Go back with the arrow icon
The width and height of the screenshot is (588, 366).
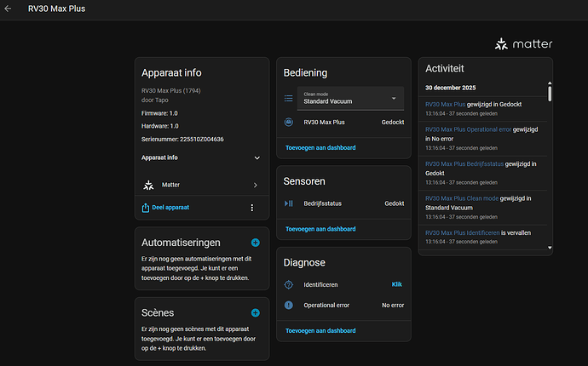point(8,9)
